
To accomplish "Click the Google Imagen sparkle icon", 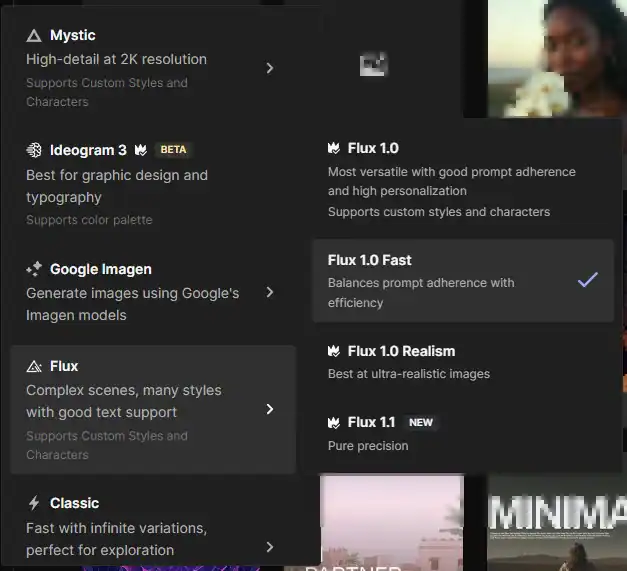I will 34,269.
